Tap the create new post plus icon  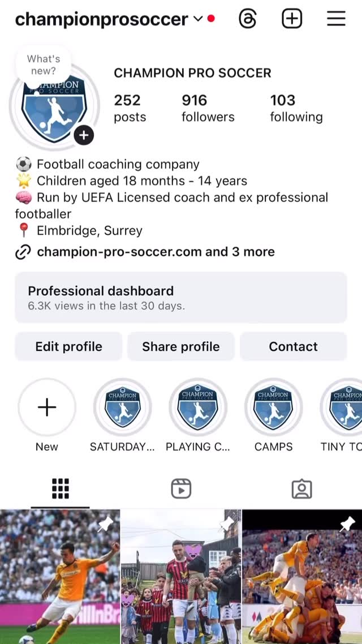click(292, 19)
